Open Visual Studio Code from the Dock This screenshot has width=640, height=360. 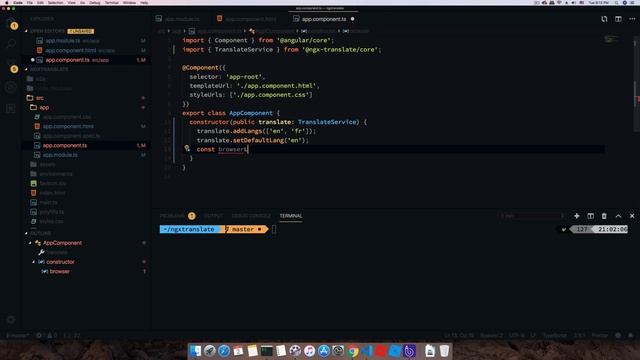(x=367, y=351)
